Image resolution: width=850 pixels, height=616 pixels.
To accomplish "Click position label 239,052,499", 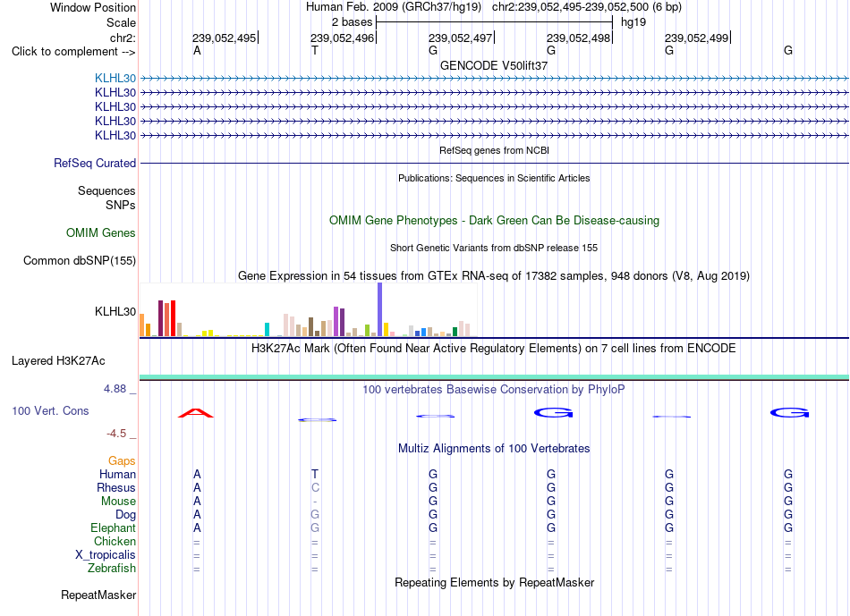I will pyautogui.click(x=697, y=38).
